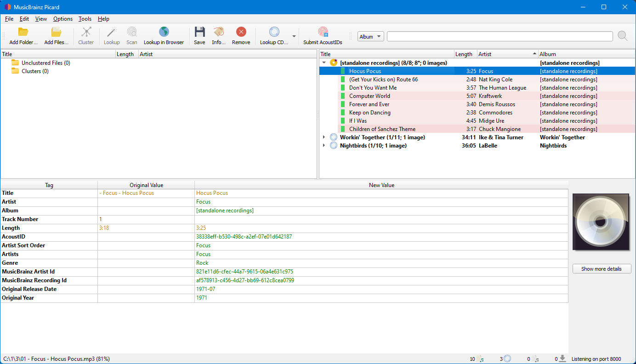The image size is (636, 364).
Task: Click the search input field
Action: tap(500, 37)
